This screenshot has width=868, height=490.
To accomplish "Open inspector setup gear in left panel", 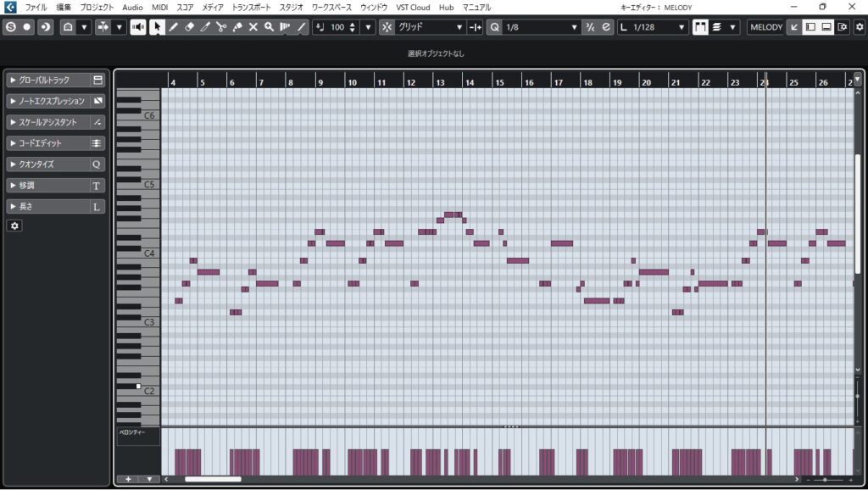I will point(14,226).
